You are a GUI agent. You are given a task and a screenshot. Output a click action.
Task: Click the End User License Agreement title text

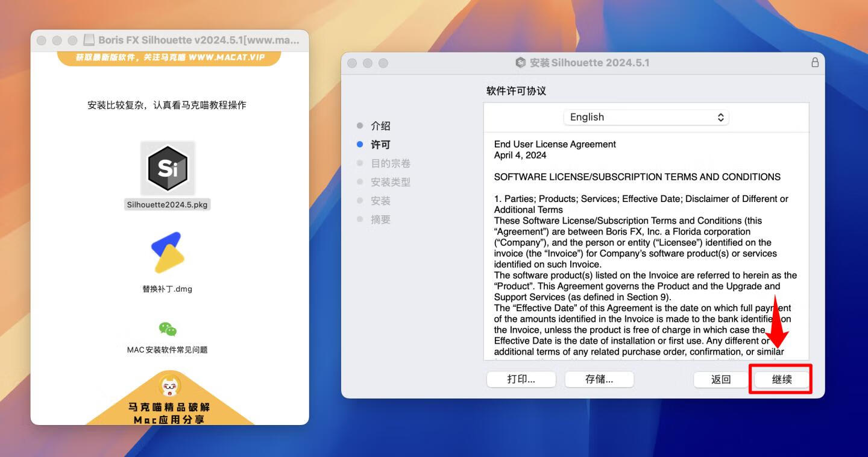click(x=555, y=144)
